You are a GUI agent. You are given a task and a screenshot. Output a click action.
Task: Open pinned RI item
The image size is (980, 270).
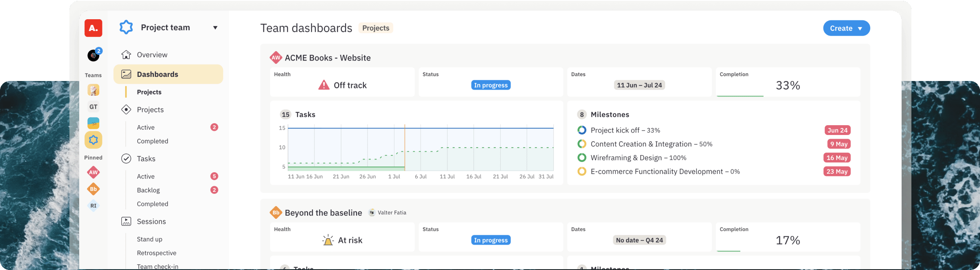(x=94, y=206)
